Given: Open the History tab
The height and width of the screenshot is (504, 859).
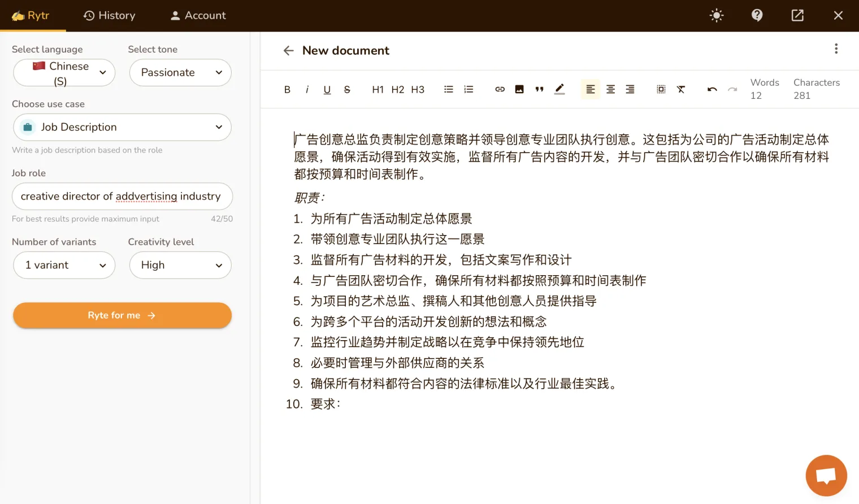Looking at the screenshot, I should pyautogui.click(x=110, y=15).
